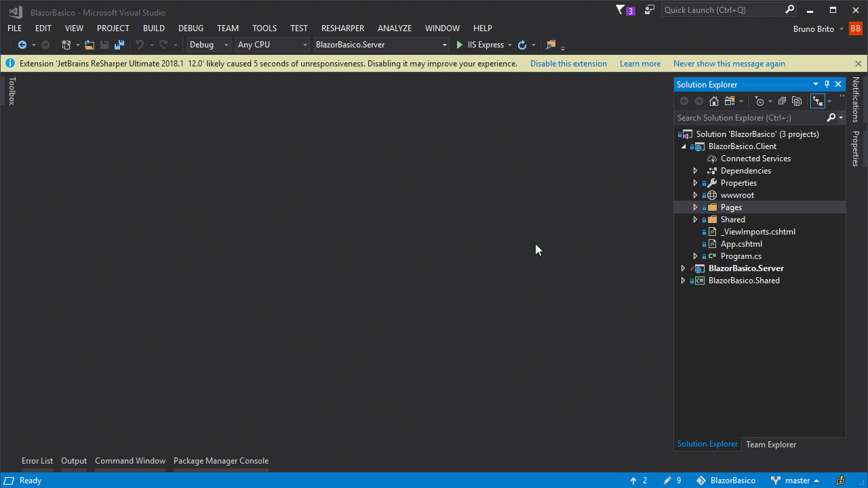Click the publish arrow showing 2 in status bar

click(x=638, y=481)
